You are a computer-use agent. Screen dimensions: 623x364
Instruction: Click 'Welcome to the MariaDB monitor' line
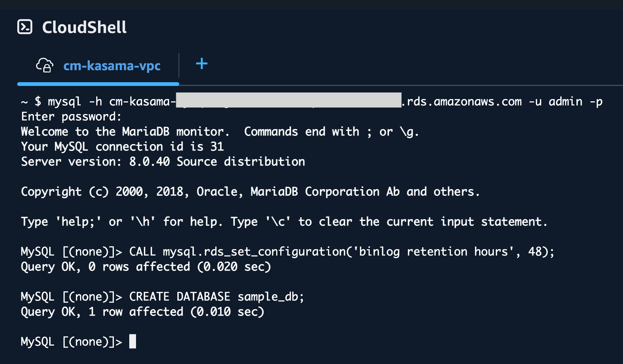pyautogui.click(x=220, y=131)
